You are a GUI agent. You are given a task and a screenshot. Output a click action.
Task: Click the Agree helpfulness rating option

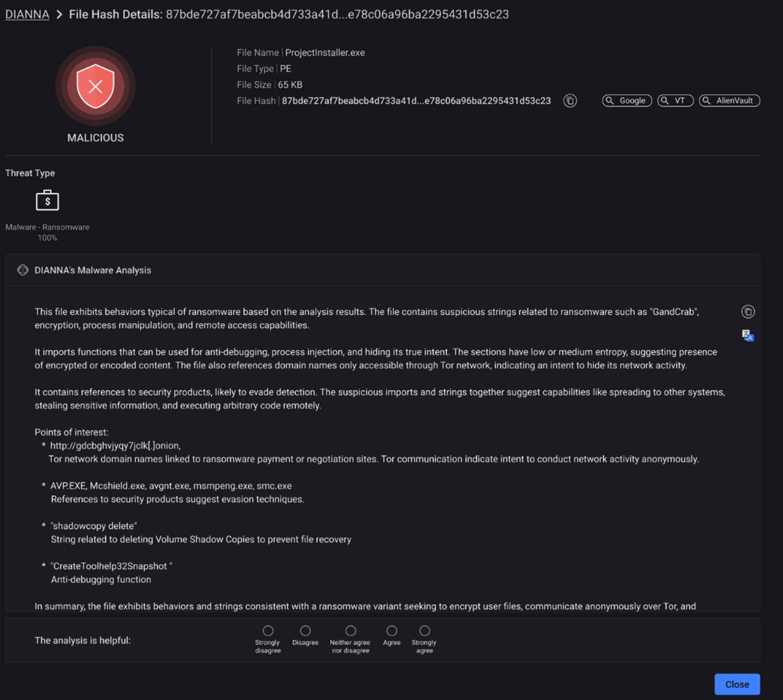[x=391, y=631]
